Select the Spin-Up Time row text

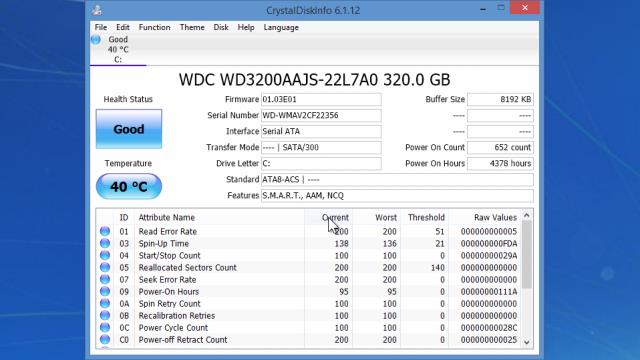pyautogui.click(x=164, y=243)
